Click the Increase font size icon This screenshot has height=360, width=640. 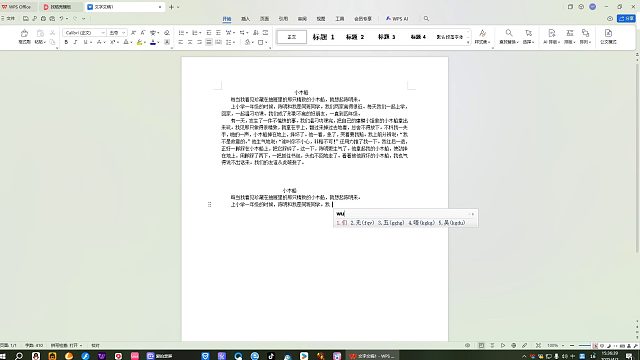pos(133,33)
